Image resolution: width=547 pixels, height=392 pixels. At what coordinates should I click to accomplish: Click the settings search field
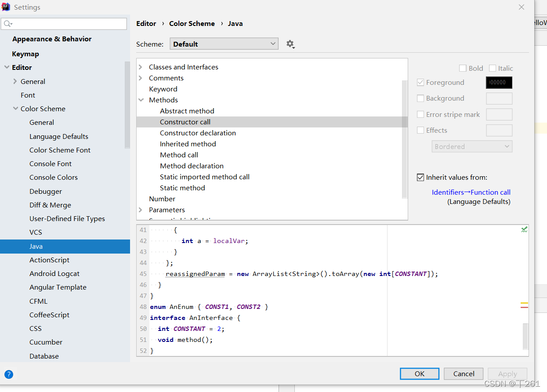(x=64, y=24)
